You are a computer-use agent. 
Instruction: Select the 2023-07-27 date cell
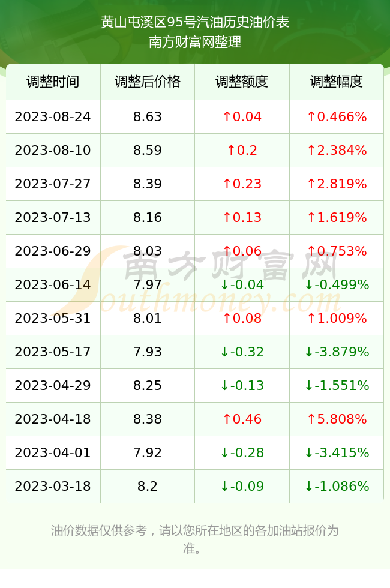click(53, 184)
